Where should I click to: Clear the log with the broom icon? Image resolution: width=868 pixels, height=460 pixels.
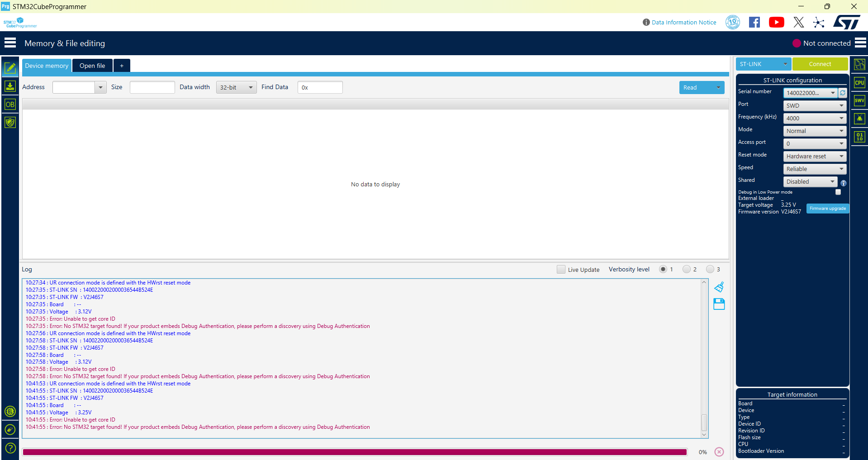tap(719, 286)
